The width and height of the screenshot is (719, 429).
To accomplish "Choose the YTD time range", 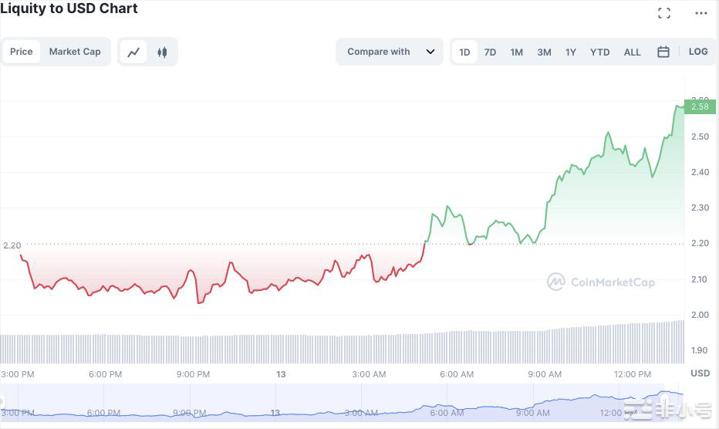I will point(599,52).
